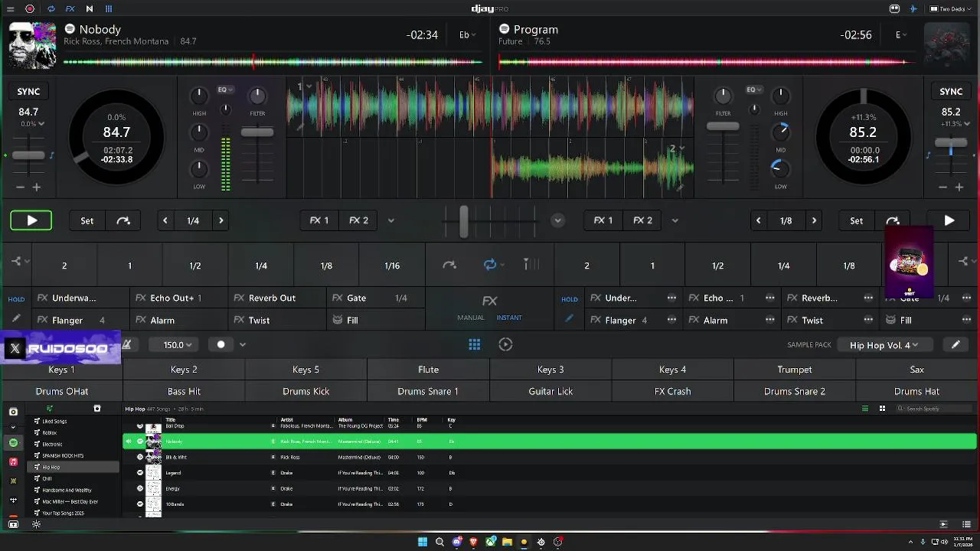Increase right deck loop length from 1/8
The image size is (980, 551).
point(814,220)
